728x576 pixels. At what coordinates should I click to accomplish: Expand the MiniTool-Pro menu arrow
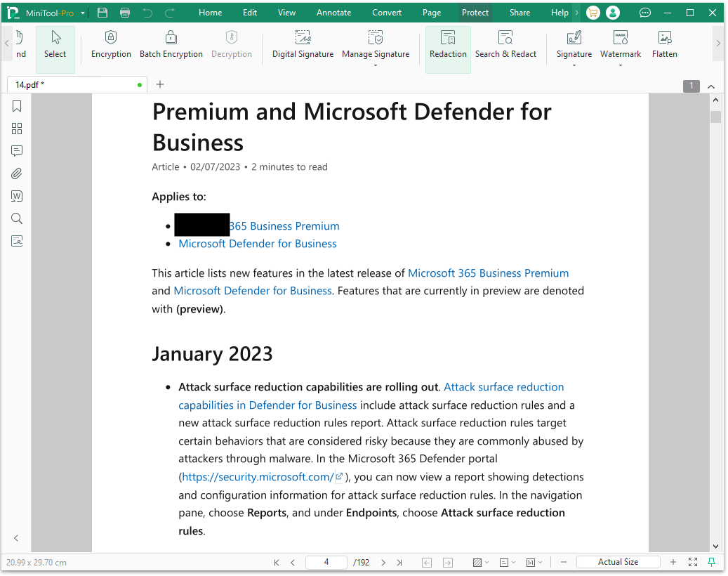pos(81,12)
